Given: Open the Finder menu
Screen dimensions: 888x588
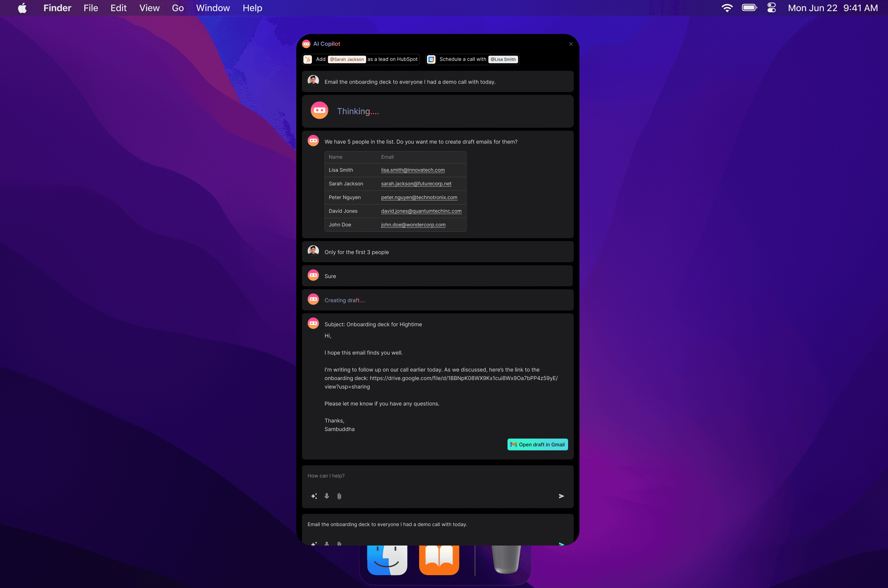Looking at the screenshot, I should click(x=57, y=8).
